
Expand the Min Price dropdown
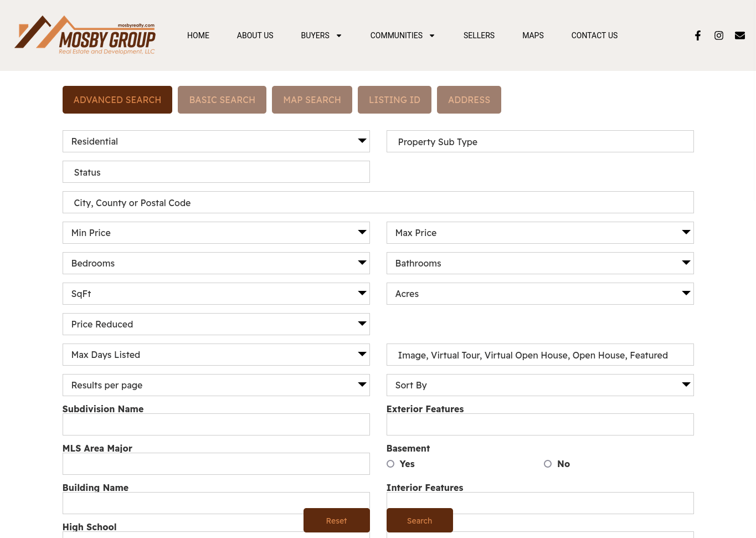coord(216,233)
